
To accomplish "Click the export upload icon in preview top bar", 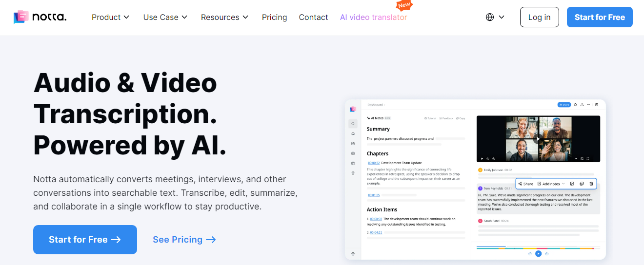I will pos(582,104).
